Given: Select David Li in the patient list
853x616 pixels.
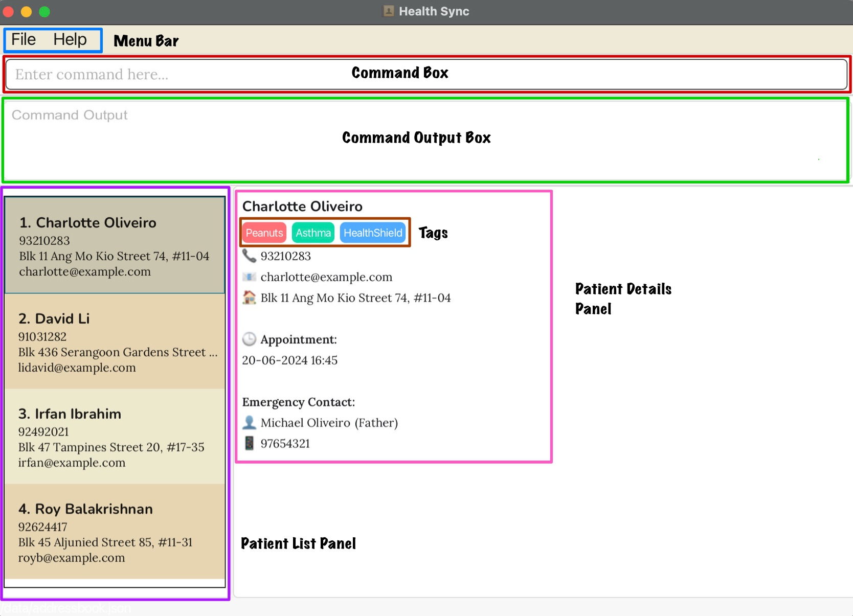Looking at the screenshot, I should tap(115, 342).
